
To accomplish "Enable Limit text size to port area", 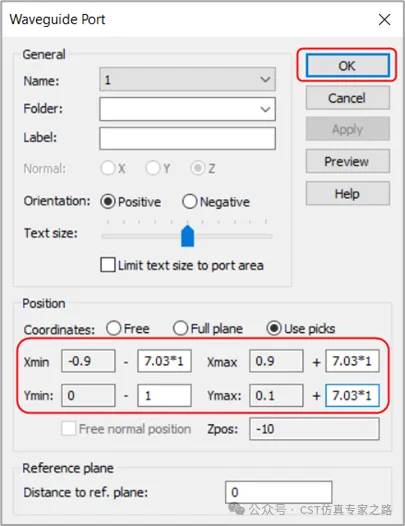I will (108, 265).
